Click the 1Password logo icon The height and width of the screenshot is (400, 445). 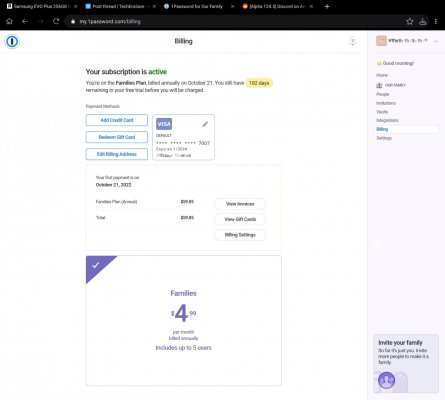pyautogui.click(x=12, y=41)
